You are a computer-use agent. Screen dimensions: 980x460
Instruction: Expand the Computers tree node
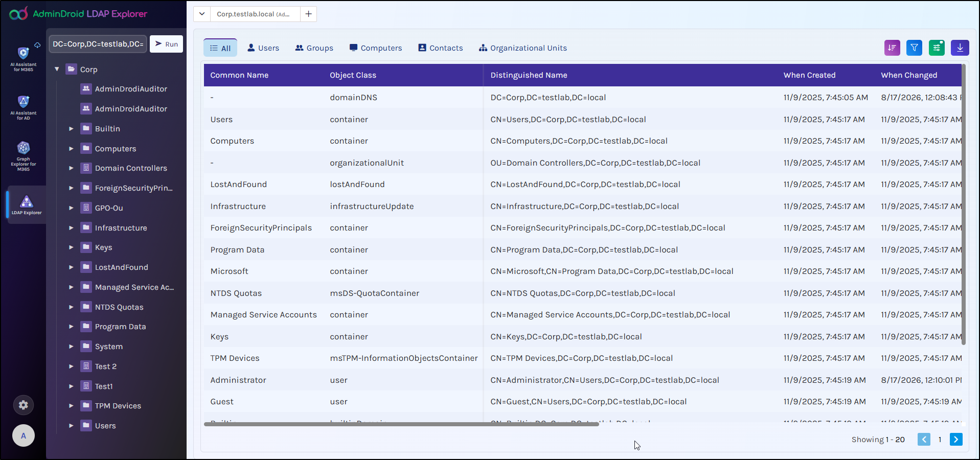[x=71, y=149]
